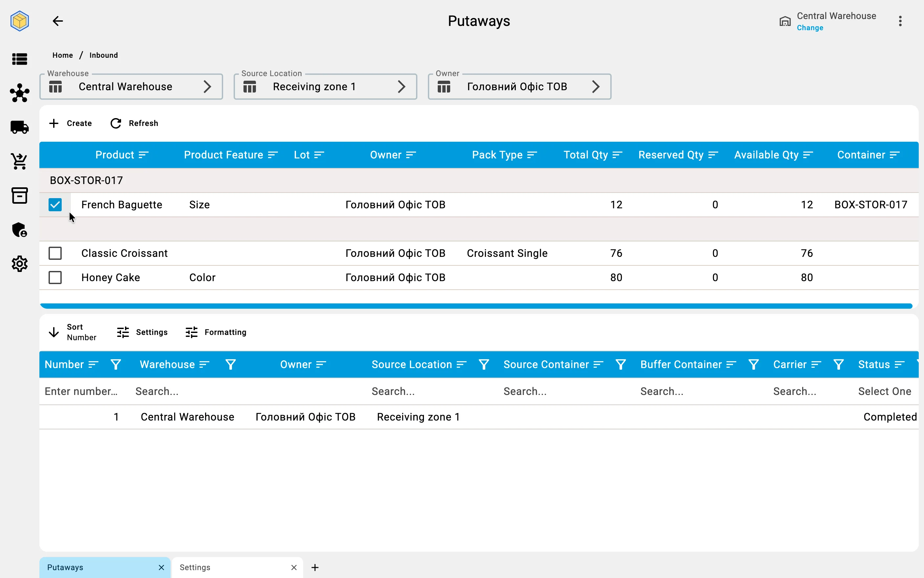Open the gear settings sidebar icon
The height and width of the screenshot is (578, 924).
19,264
